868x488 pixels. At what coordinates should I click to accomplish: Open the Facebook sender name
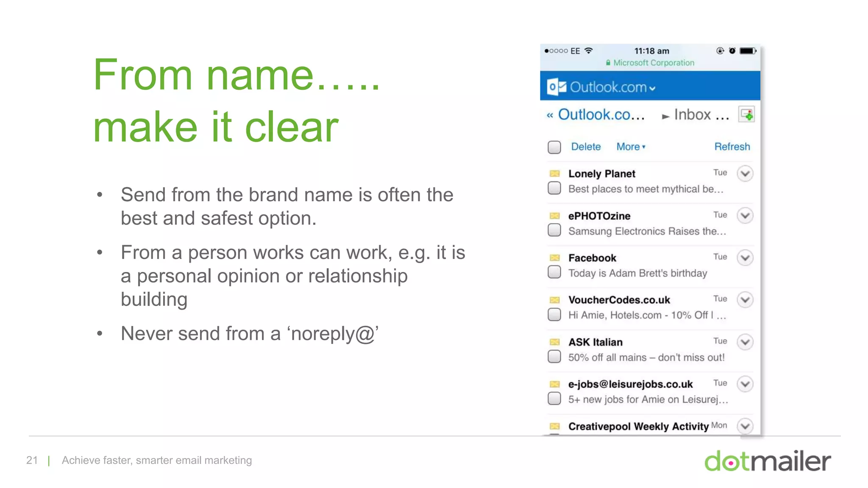click(592, 258)
